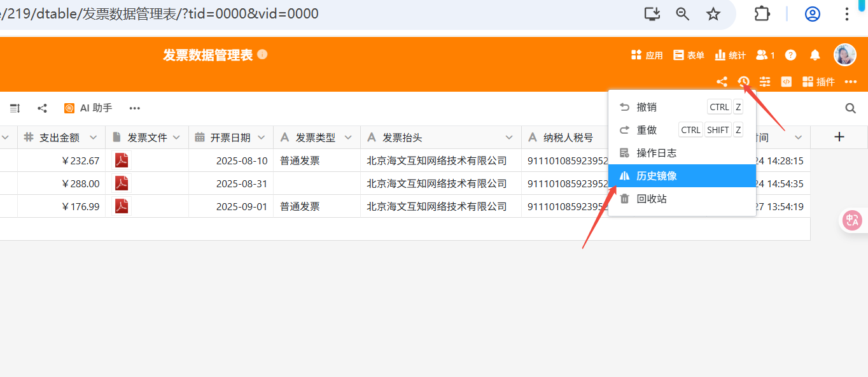Expand the 发票类型 column dropdown

point(348,138)
